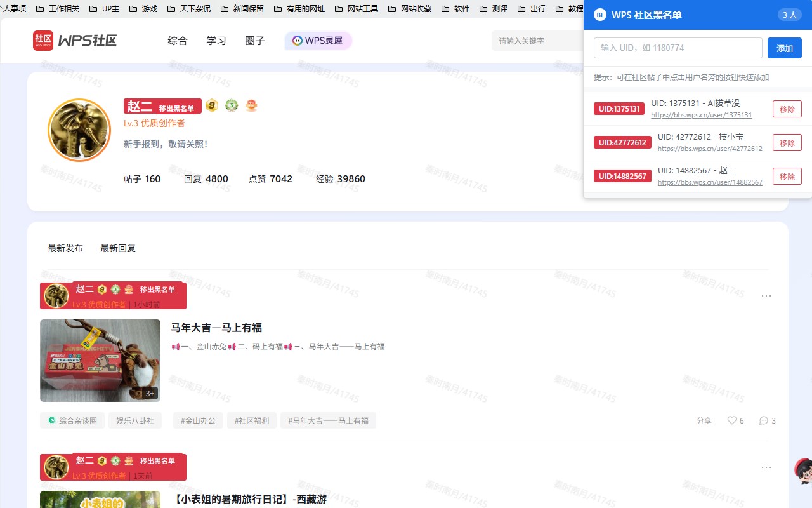Click 分享 on the 马年大吉 post
This screenshot has width=812, height=508.
(704, 420)
